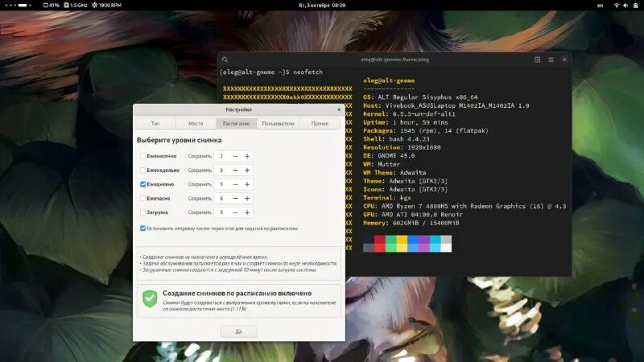Uncheck the Ежедневно snapshot checkbox

pos(142,184)
